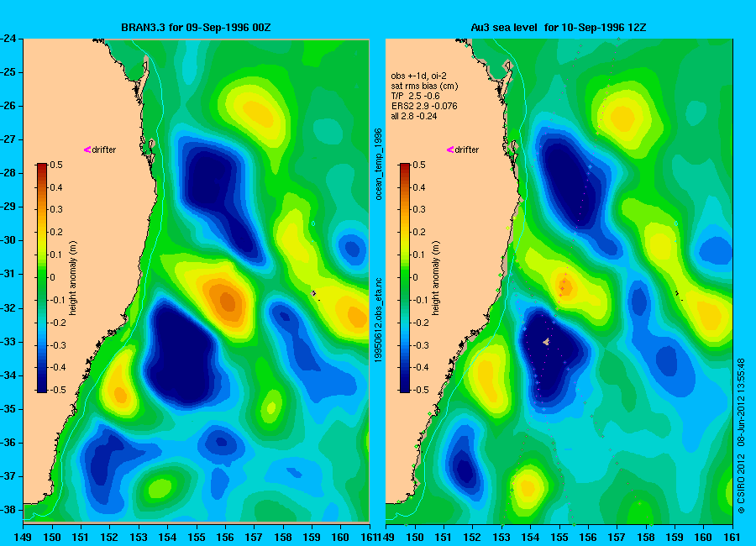Select title 'BRAN3.3 for 09-Sep-1996 00Z'

click(x=196, y=28)
